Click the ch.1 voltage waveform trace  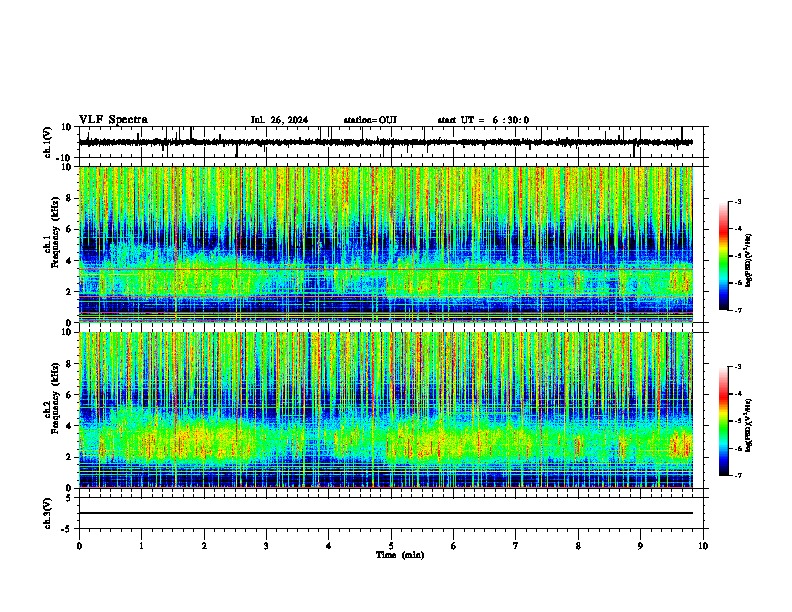coord(386,142)
